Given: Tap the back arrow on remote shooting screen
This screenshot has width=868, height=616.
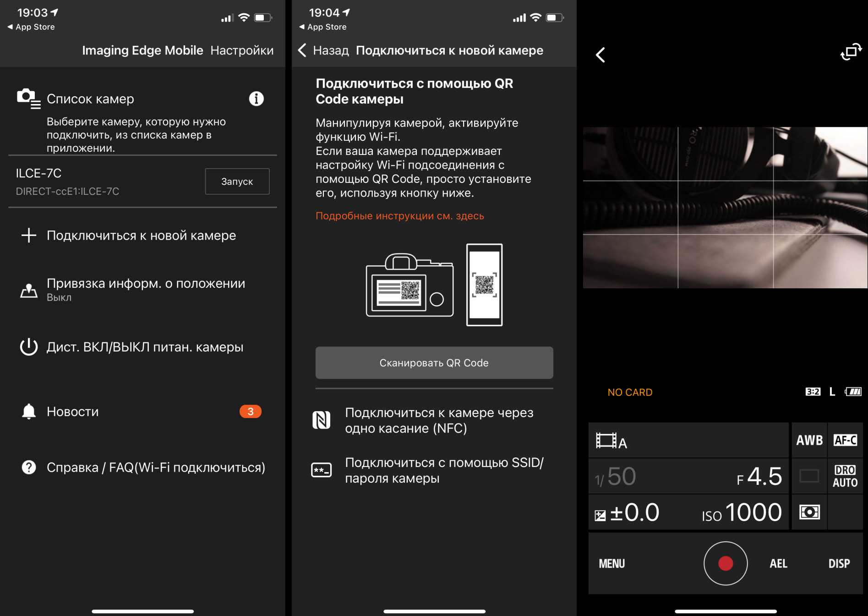Looking at the screenshot, I should tap(601, 55).
